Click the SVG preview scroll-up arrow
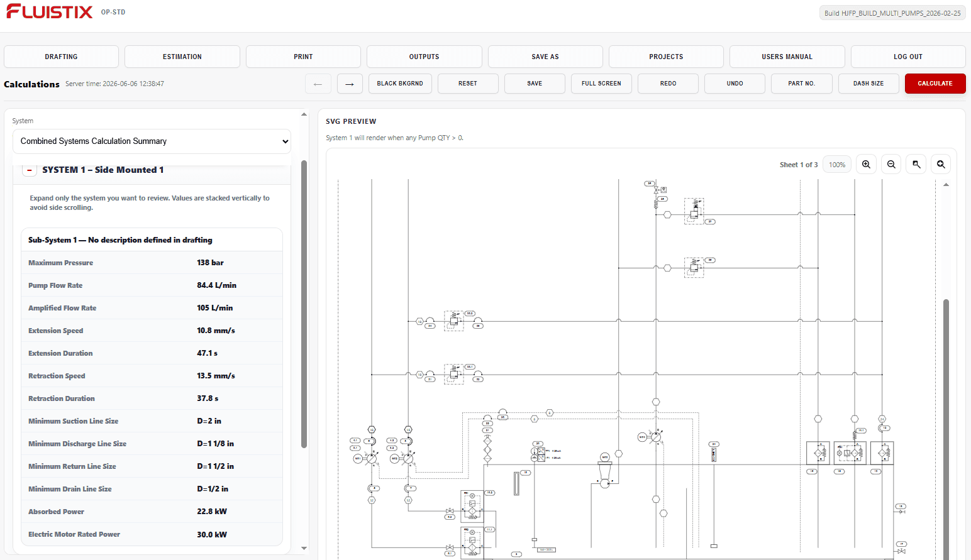Image resolution: width=971 pixels, height=560 pixels. 946,185
